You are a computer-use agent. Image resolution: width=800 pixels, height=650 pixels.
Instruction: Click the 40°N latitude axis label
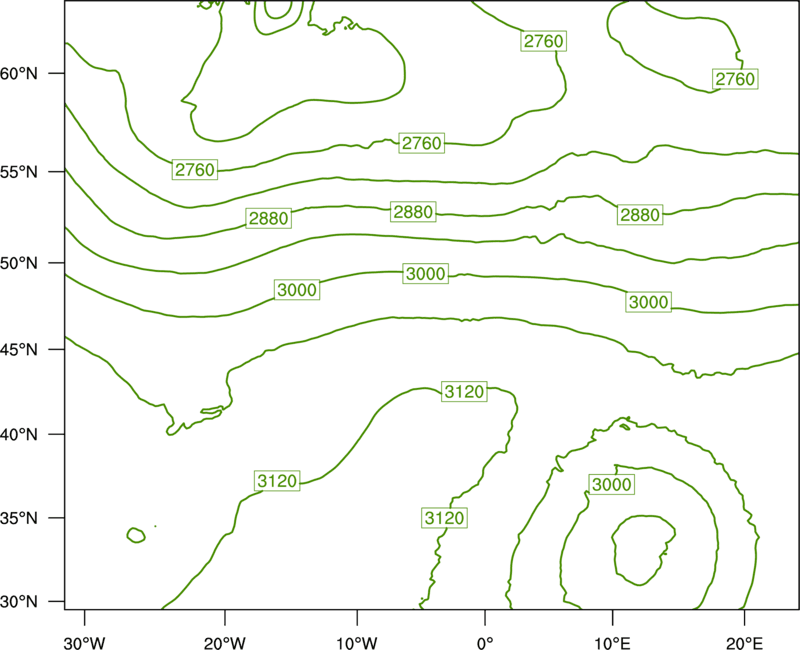[19, 435]
